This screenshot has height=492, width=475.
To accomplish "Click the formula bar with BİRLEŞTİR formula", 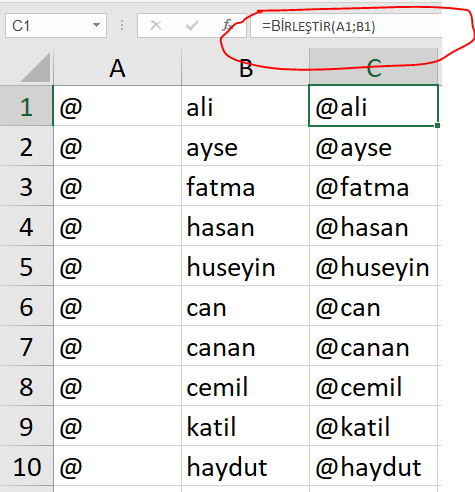I will pos(346,26).
